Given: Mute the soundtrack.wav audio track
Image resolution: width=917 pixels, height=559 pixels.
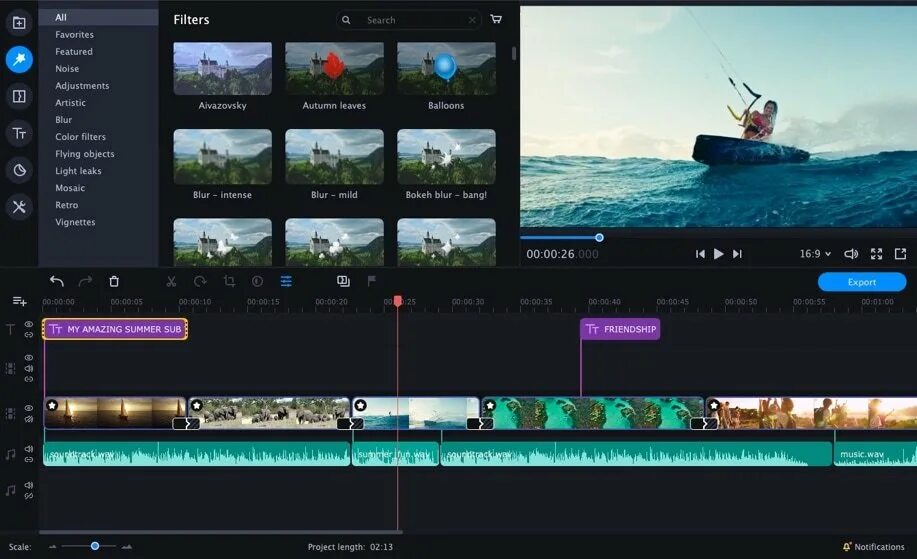Looking at the screenshot, I should pos(29,448).
